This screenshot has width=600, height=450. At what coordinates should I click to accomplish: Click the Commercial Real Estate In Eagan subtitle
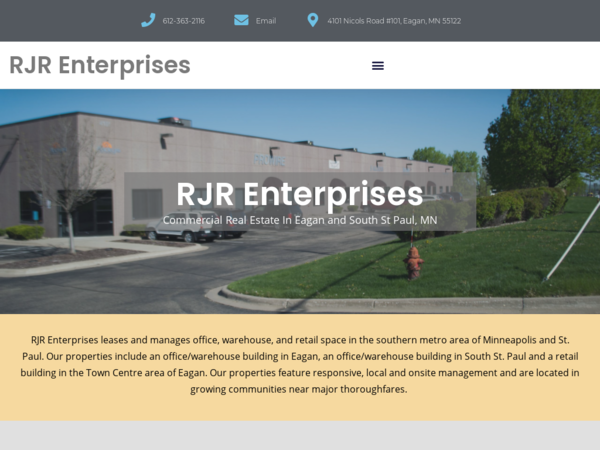click(300, 220)
